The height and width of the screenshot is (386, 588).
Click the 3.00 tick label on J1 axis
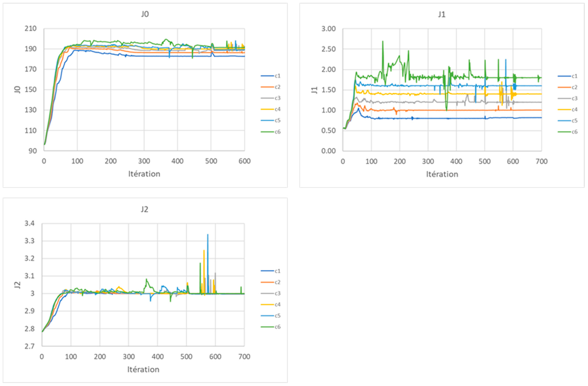tap(328, 29)
